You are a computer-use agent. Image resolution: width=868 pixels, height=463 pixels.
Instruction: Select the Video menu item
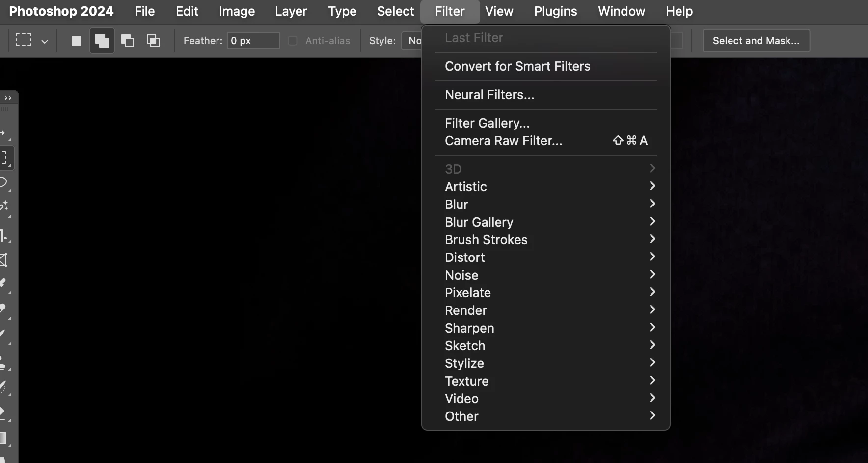click(546, 399)
